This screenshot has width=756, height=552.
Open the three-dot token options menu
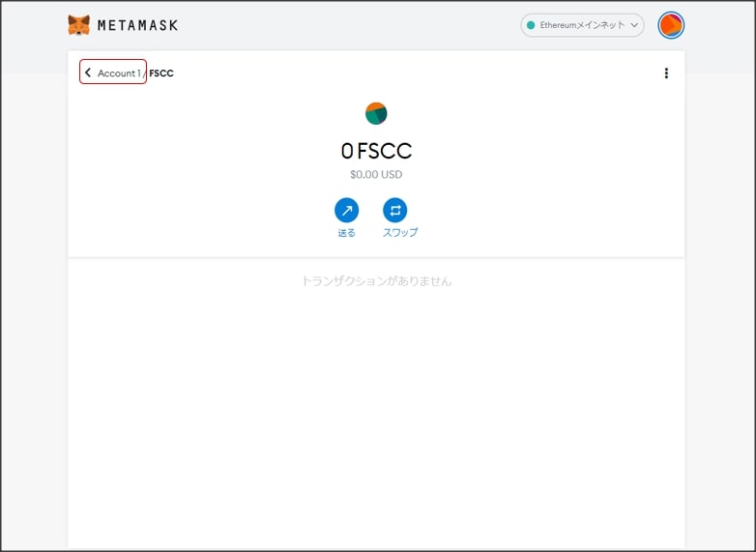click(x=666, y=73)
